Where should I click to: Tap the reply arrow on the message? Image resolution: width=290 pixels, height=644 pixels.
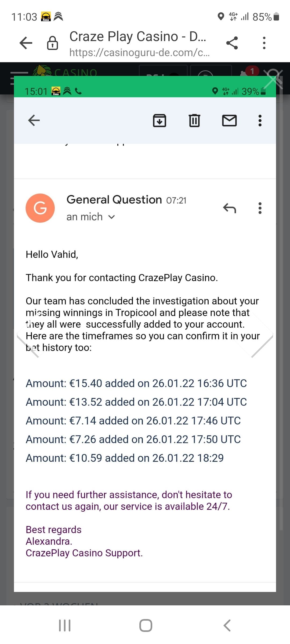tap(230, 208)
